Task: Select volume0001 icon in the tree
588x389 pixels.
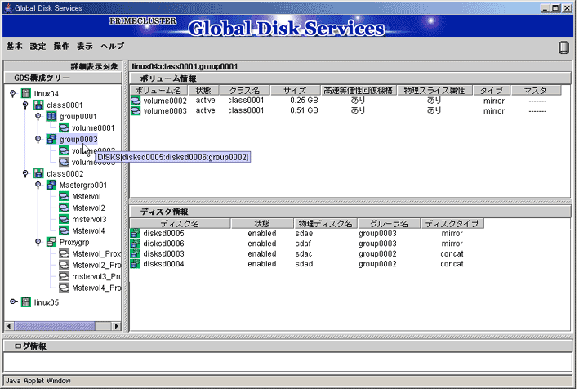Action: tap(64, 128)
